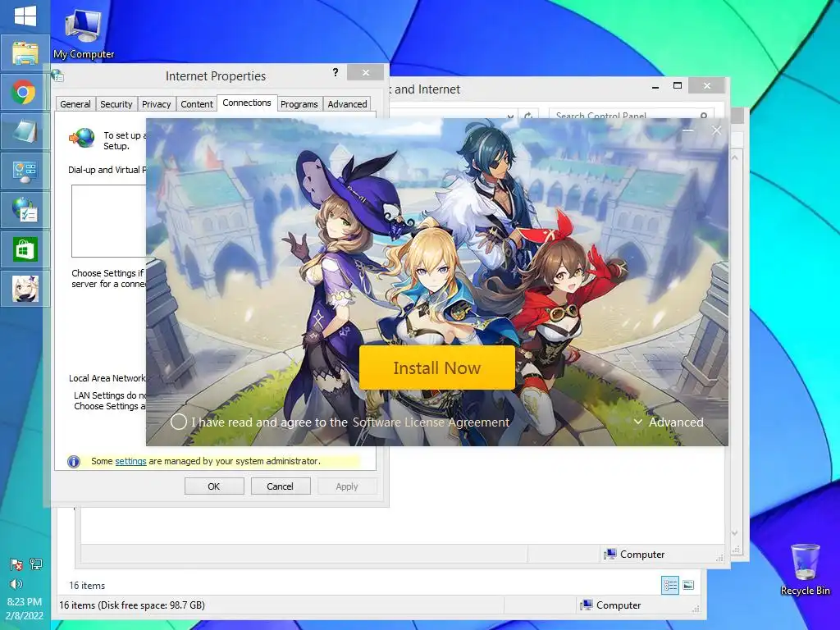The image size is (840, 630).
Task: Click the Internet Properties title bar icon
Action: coord(58,75)
